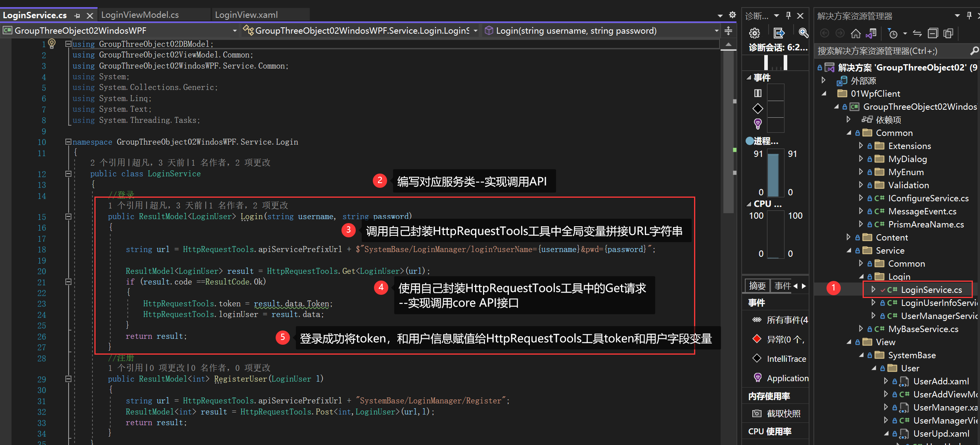
Task: Collapse the Service folder in tree
Action: 848,250
